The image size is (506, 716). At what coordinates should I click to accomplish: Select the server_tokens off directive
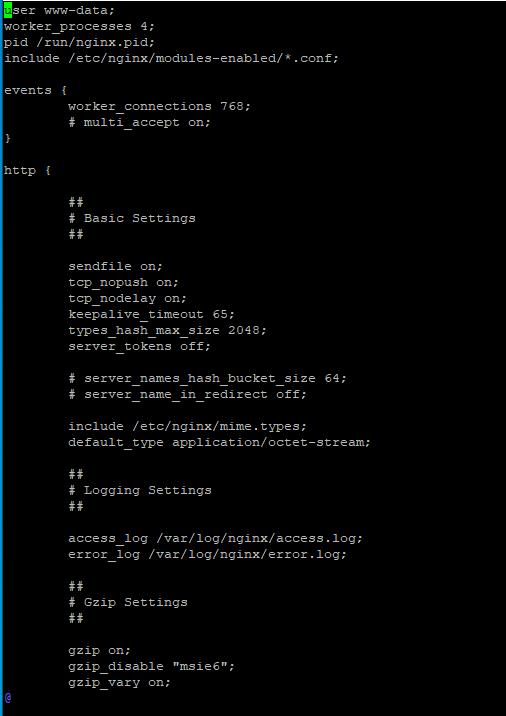tap(140, 346)
